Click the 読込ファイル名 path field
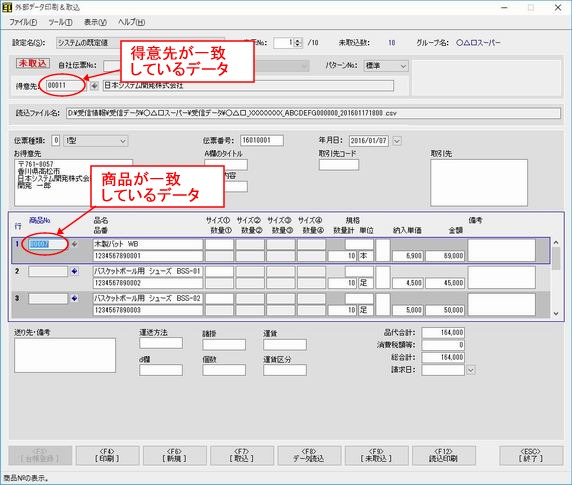 pyautogui.click(x=313, y=113)
